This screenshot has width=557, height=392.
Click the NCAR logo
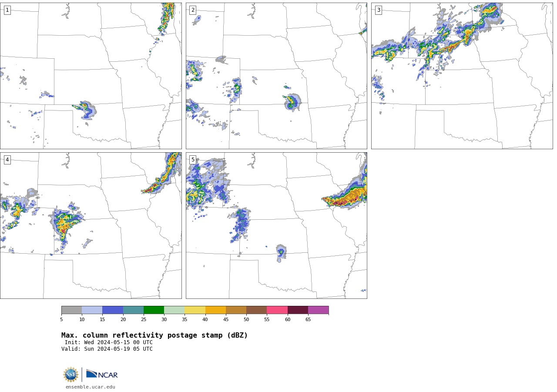(102, 374)
